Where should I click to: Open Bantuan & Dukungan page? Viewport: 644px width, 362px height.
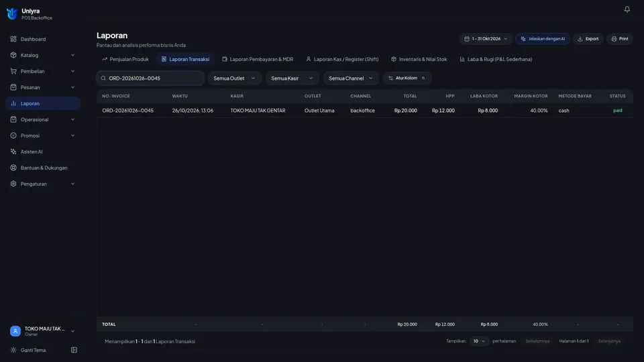[x=43, y=168]
